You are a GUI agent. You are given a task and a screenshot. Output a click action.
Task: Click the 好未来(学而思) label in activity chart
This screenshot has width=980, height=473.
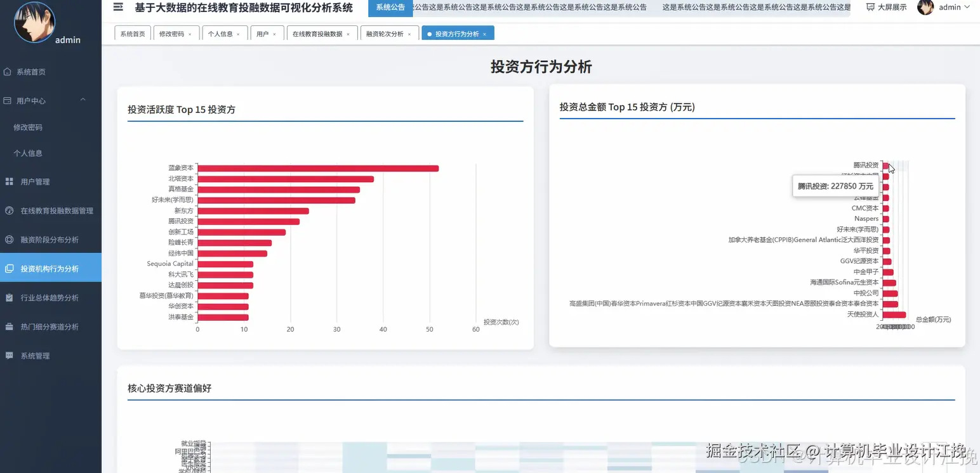[173, 200]
